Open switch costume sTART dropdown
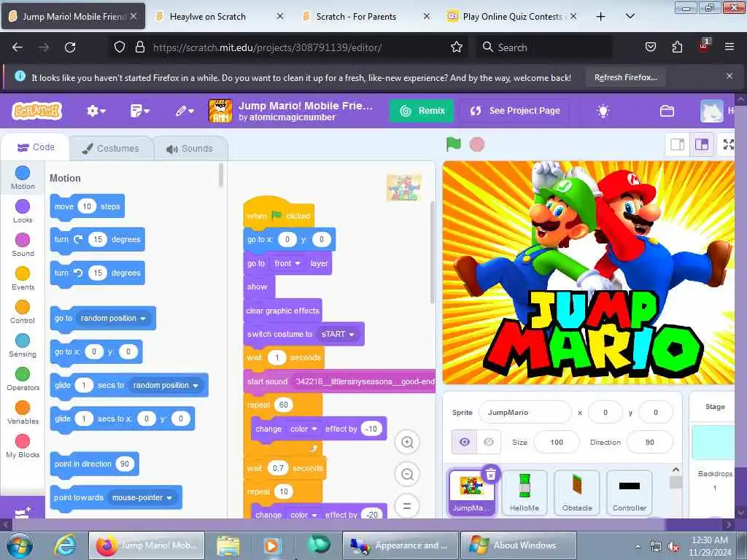 (x=338, y=334)
